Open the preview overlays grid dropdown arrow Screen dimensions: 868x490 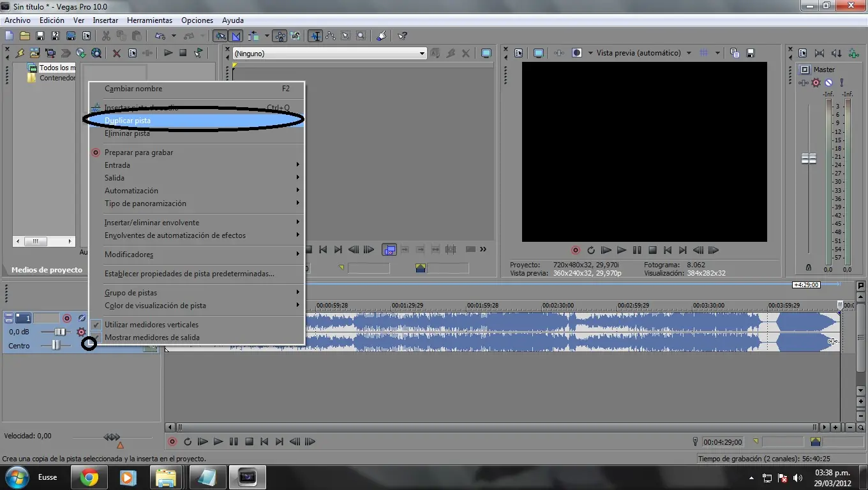click(717, 53)
